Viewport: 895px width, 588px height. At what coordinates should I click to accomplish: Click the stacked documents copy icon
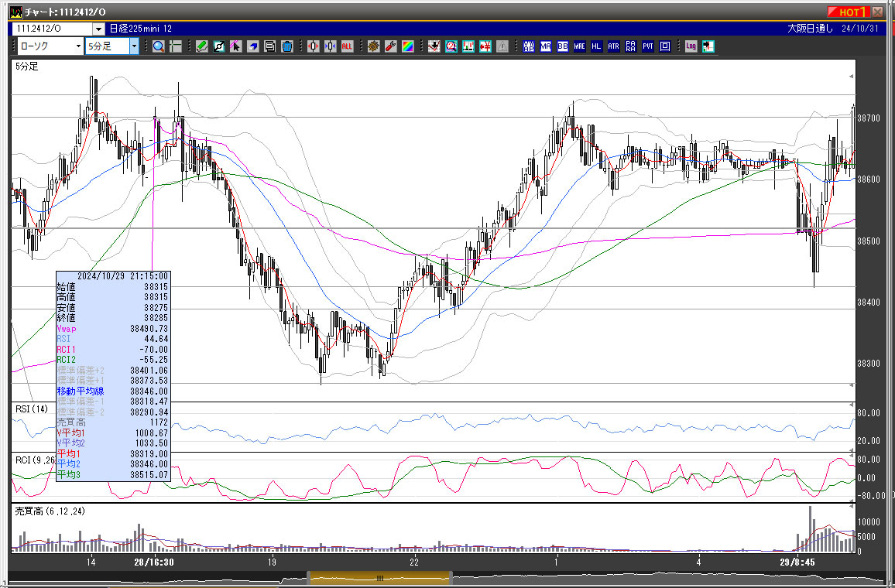click(x=270, y=46)
